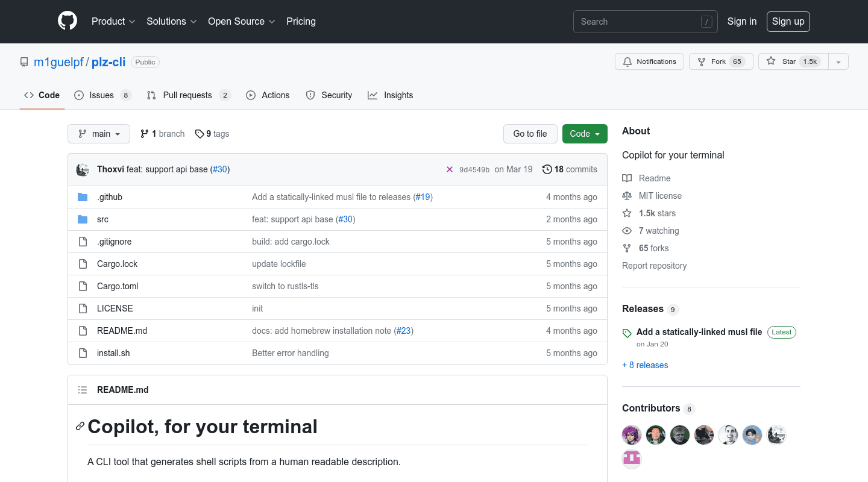View the 7 watching link
The width and height of the screenshot is (868, 482).
(650, 231)
